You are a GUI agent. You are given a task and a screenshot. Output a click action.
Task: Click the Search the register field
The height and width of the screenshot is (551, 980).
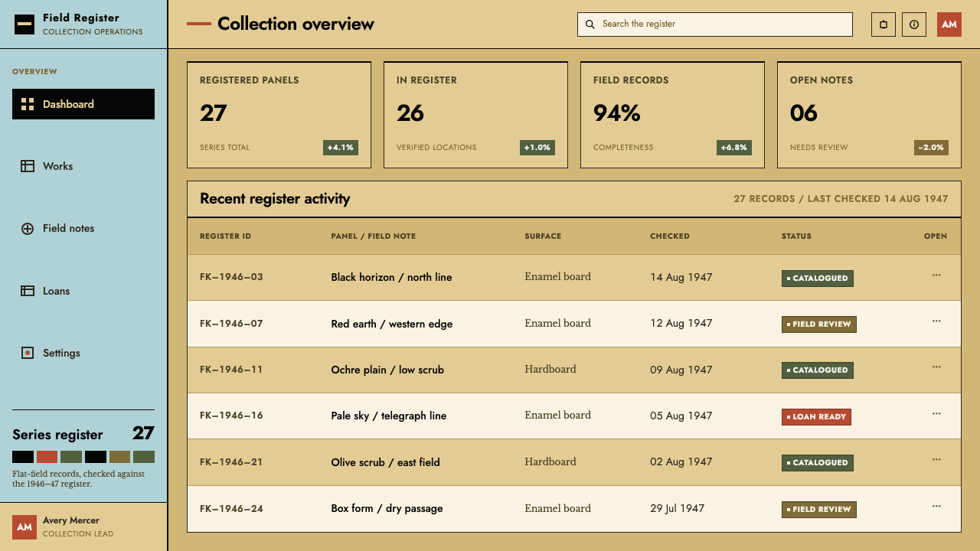(x=715, y=24)
